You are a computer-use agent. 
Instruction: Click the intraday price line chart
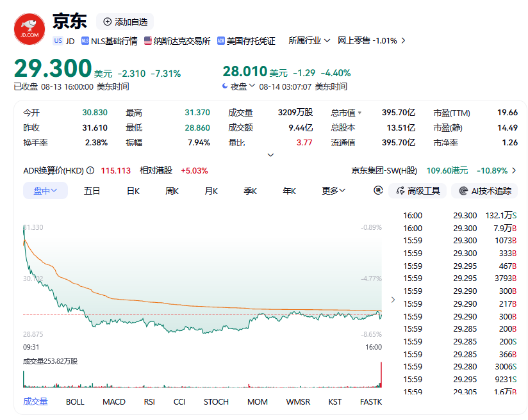click(202, 281)
